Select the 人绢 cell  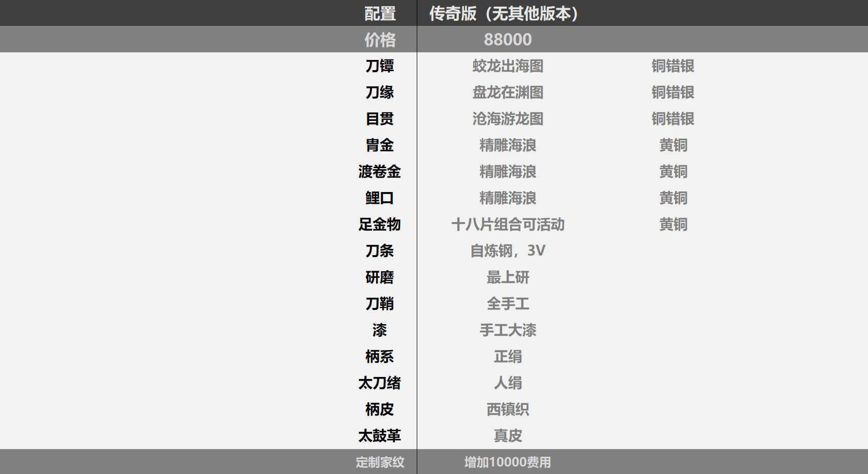[x=508, y=383]
